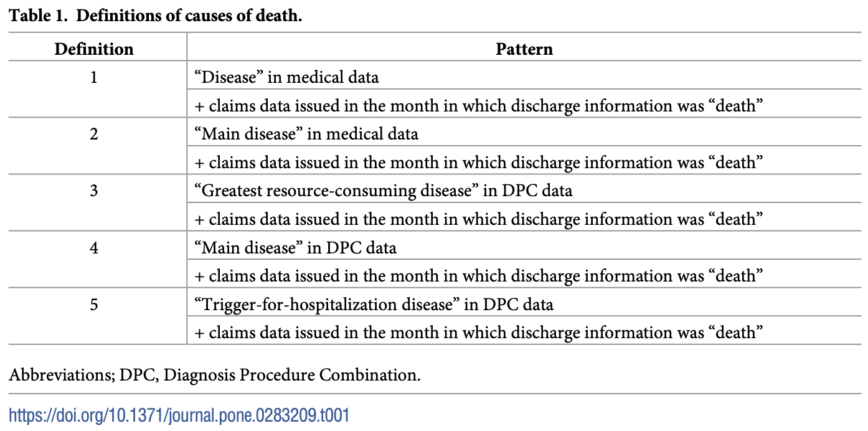
Task: Open the journal.pone.0283209.t001 DOI link
Action: (x=179, y=415)
